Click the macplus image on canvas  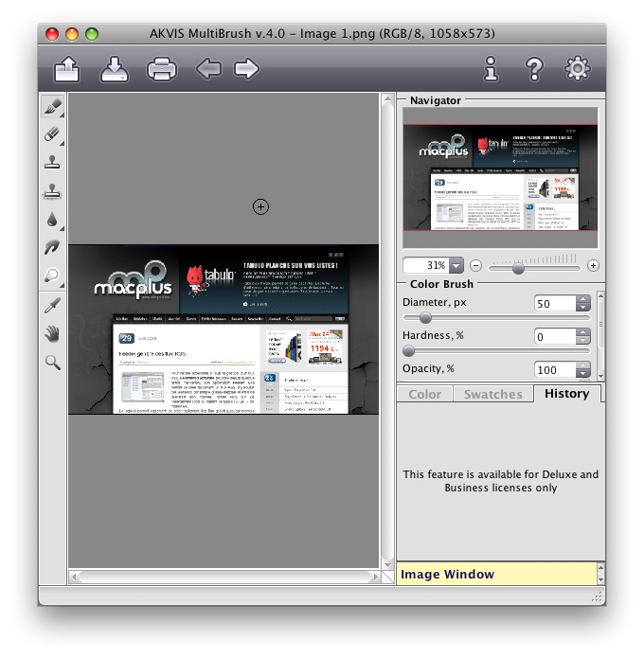pos(224,329)
